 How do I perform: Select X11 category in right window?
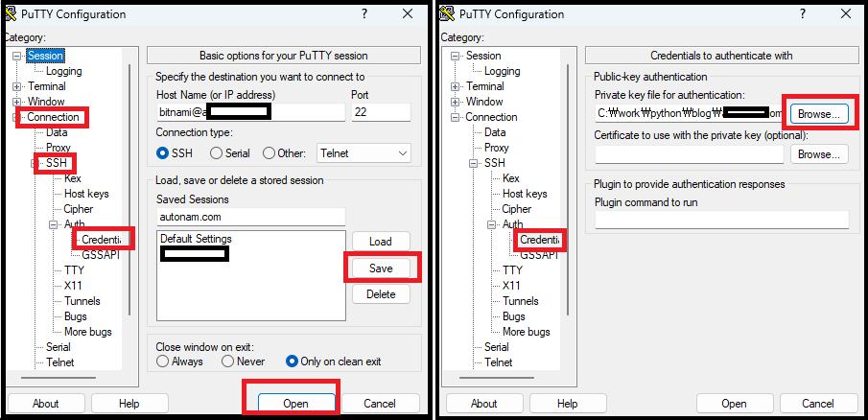(x=511, y=286)
